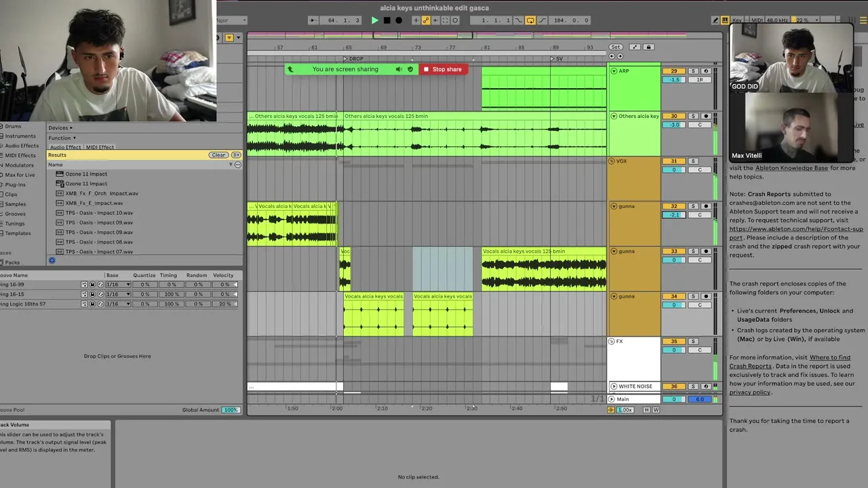Jump to next locator arrow
This screenshot has width=868, height=488.
[619, 56]
